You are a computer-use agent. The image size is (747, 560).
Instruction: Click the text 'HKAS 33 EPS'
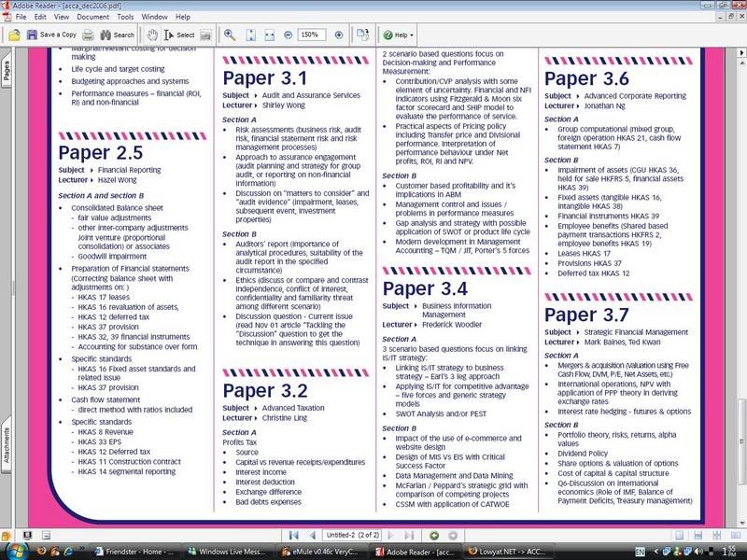point(100,441)
